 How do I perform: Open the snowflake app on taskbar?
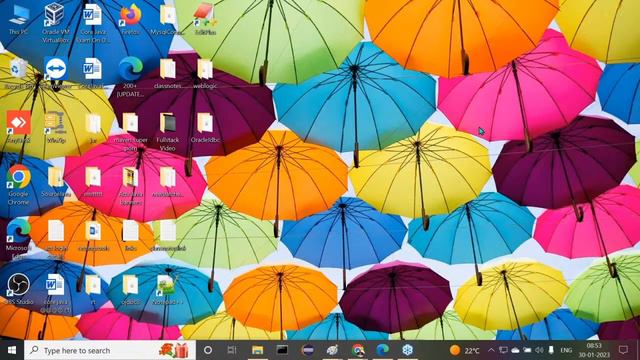(x=407, y=350)
